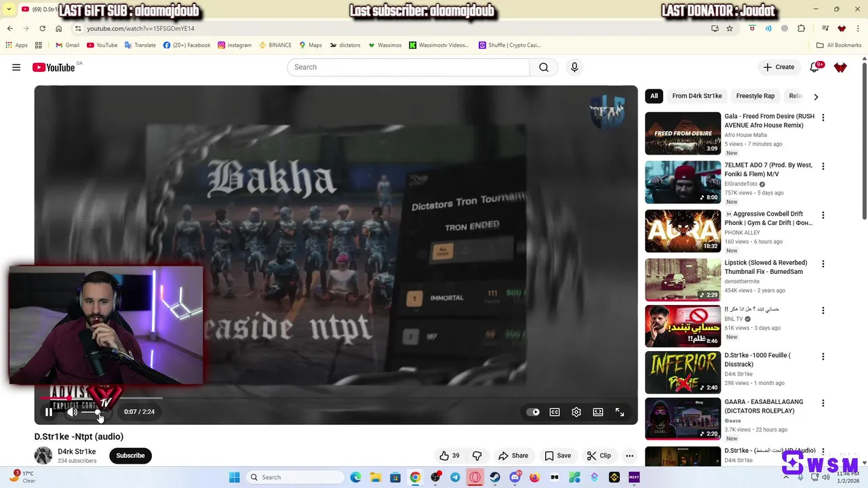868x488 pixels.
Task: Open the Chrome tab search dropdown
Action: (x=9, y=9)
